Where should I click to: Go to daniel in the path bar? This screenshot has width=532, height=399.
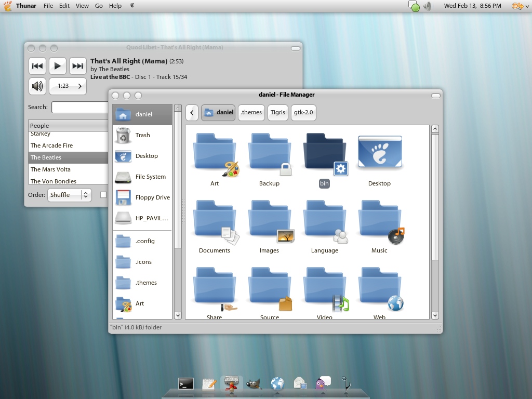click(218, 113)
